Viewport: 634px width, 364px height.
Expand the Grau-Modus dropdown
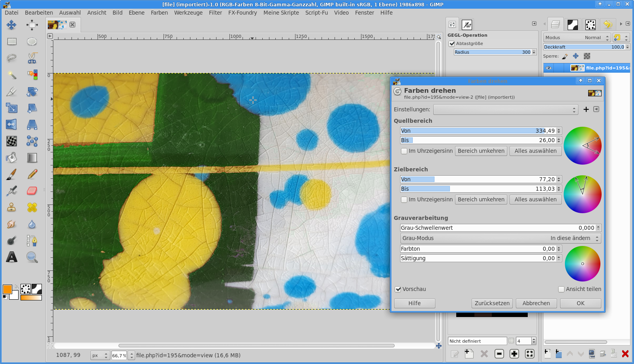coord(500,238)
